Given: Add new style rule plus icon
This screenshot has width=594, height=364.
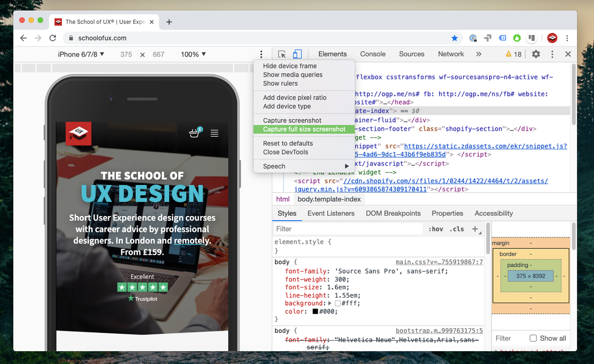Looking at the screenshot, I should 476,229.
